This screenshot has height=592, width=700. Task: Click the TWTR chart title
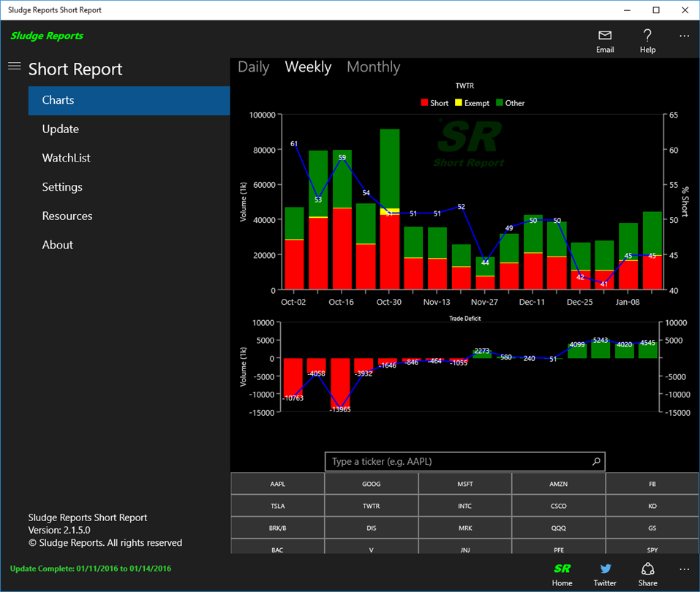[464, 86]
